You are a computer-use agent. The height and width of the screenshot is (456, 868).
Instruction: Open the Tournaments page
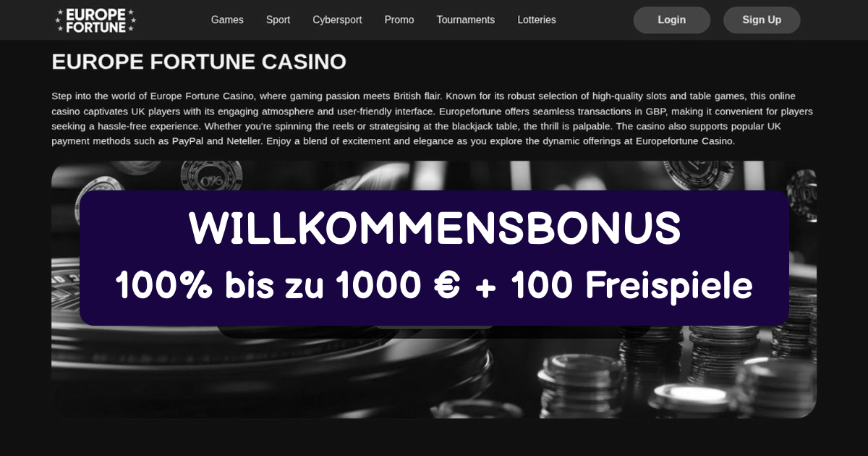466,20
